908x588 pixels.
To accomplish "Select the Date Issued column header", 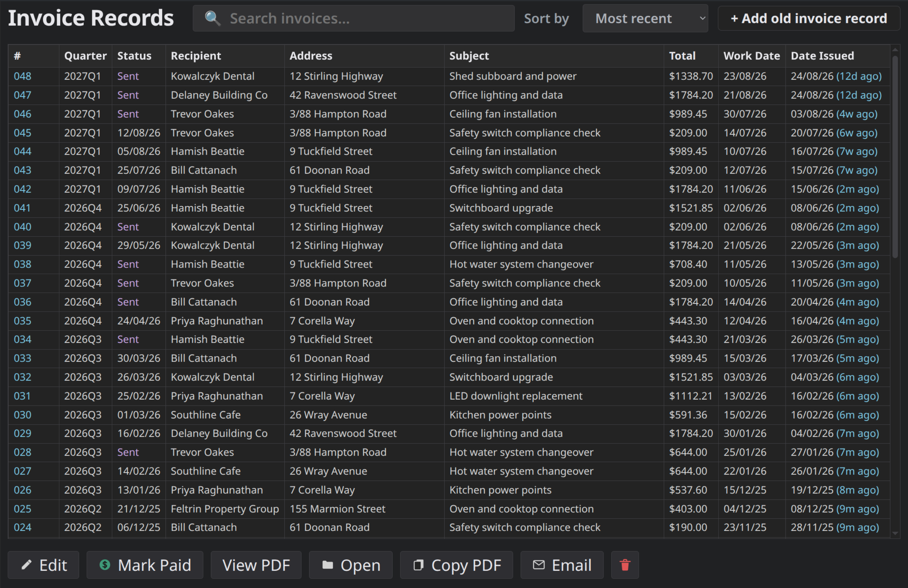I will (x=822, y=56).
